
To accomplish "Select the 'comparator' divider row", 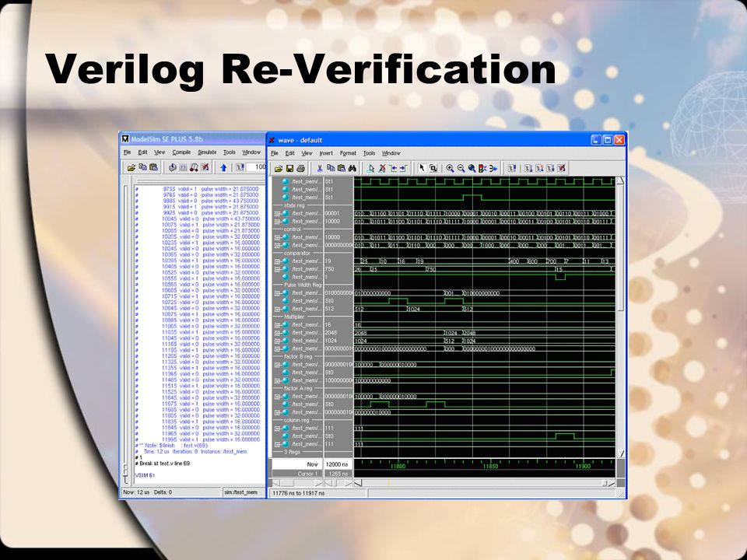I will pyautogui.click(x=296, y=254).
